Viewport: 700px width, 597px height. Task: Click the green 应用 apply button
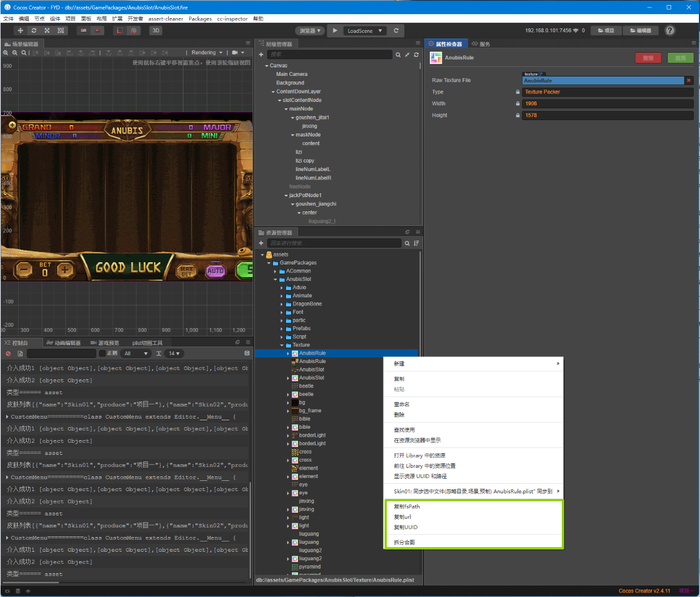click(x=681, y=58)
